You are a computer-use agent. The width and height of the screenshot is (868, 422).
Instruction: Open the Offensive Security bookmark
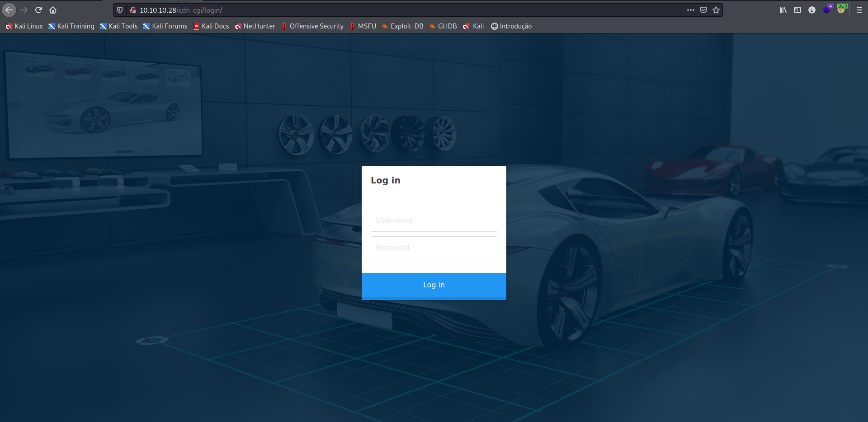pos(312,26)
